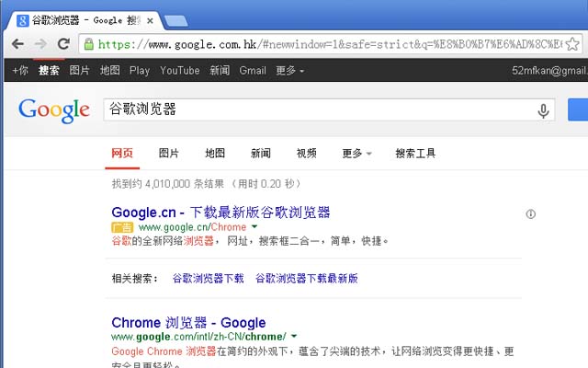This screenshot has width=588, height=368.
Task: Expand arrow next to www.google.com/intl/zh-CN/chrome/
Action: pyautogui.click(x=294, y=336)
